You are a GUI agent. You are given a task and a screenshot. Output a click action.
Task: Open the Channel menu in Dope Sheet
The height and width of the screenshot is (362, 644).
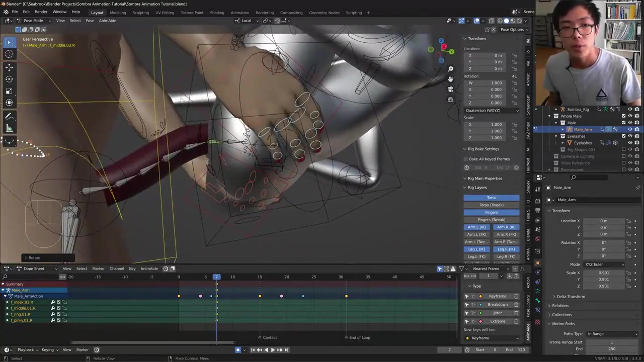[116, 268]
